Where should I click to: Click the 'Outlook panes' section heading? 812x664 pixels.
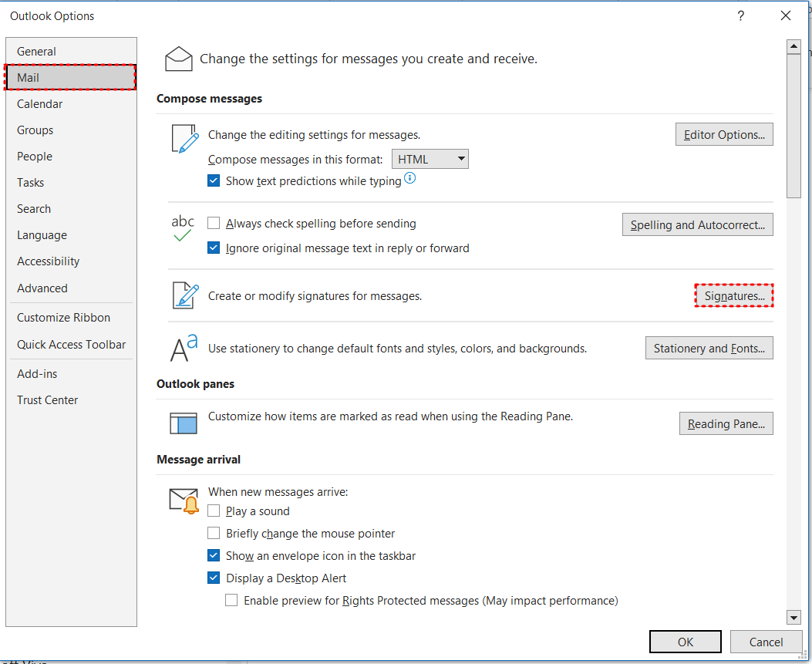(x=195, y=384)
